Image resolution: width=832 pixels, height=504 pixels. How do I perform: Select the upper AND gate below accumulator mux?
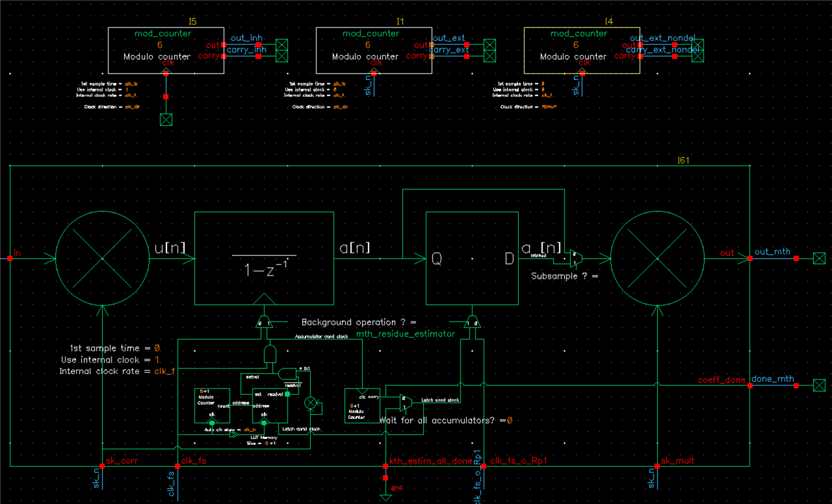[270, 353]
